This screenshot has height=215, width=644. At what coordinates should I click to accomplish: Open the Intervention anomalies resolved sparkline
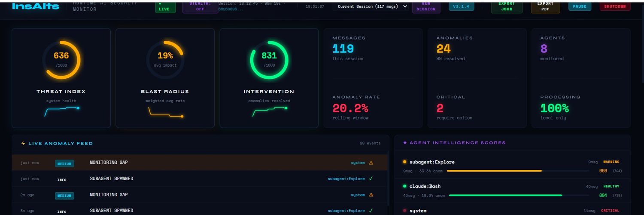tap(269, 111)
